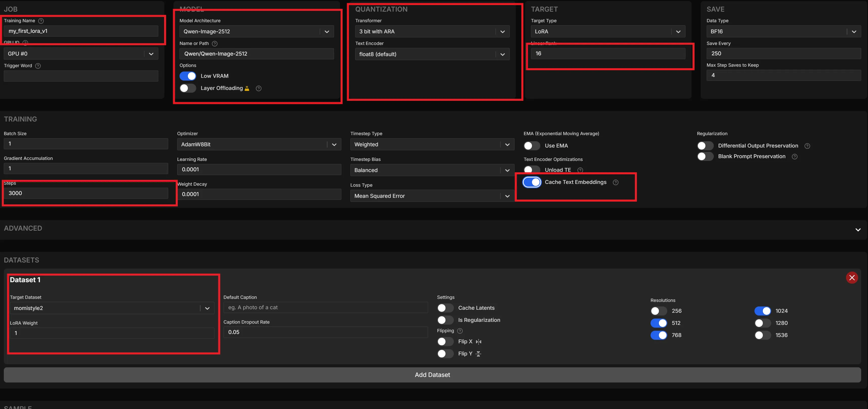Enable the Use EMA switch
This screenshot has width=868, height=409.
tap(532, 146)
